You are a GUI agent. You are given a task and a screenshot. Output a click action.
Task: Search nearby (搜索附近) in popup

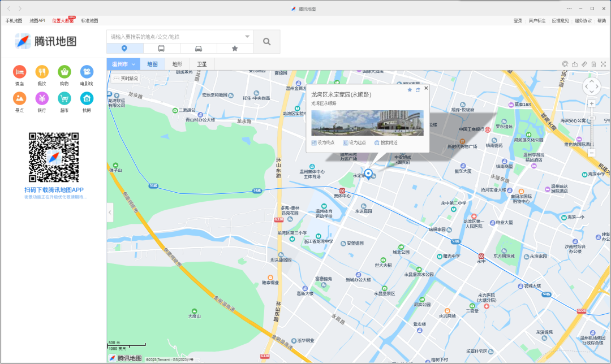386,143
